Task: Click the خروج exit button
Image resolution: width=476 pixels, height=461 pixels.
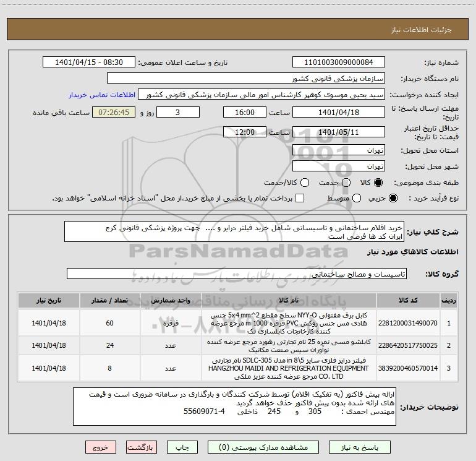Action: [101, 447]
